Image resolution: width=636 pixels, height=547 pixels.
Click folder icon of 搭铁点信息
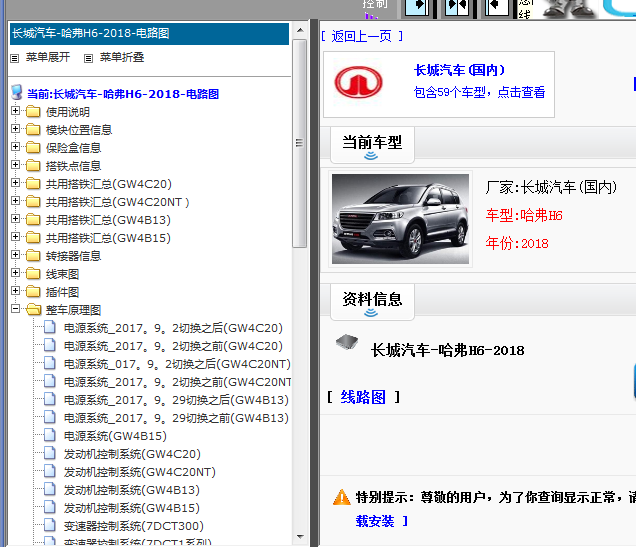33,165
